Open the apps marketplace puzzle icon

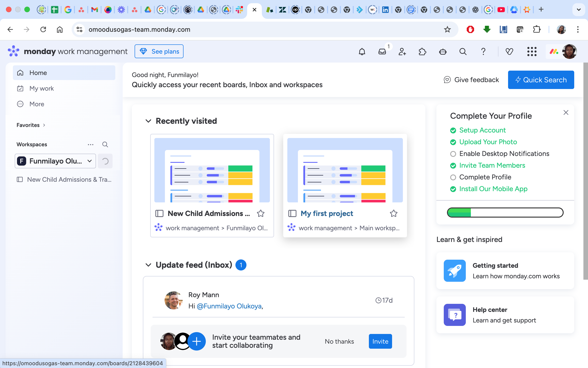[423, 52]
